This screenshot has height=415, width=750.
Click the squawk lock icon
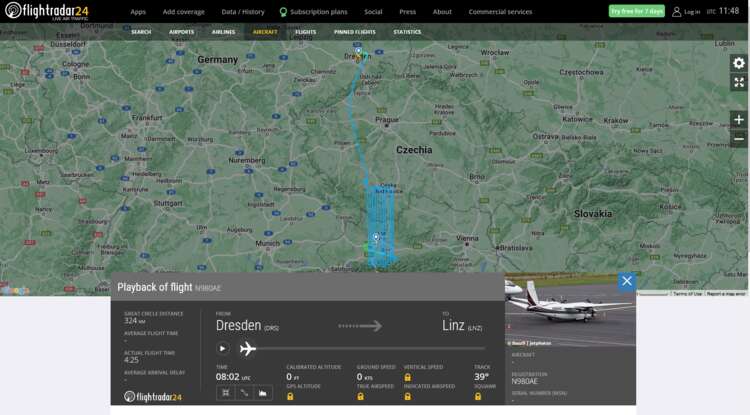point(477,396)
